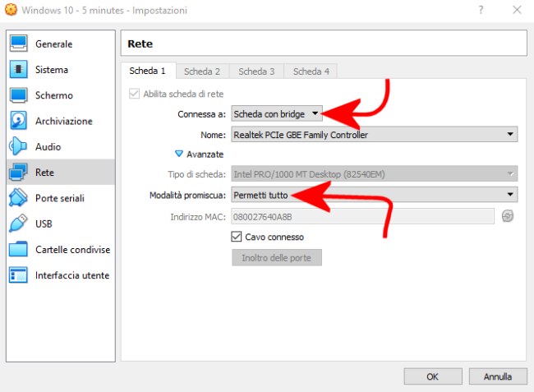Go to the Archiviazione disk icon
The image size is (534, 392).
pos(18,121)
